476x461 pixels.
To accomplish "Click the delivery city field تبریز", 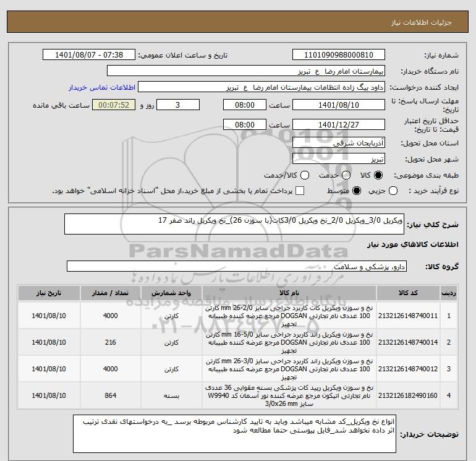I will coord(339,158).
